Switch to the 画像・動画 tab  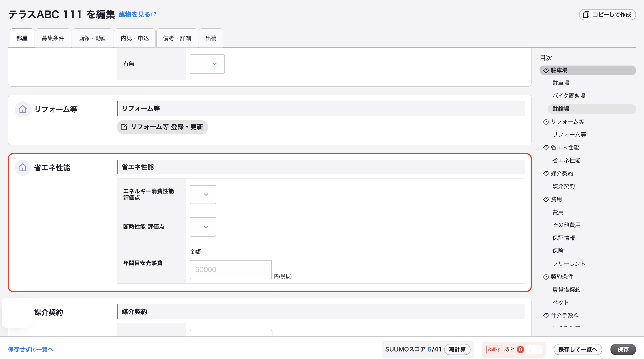92,38
